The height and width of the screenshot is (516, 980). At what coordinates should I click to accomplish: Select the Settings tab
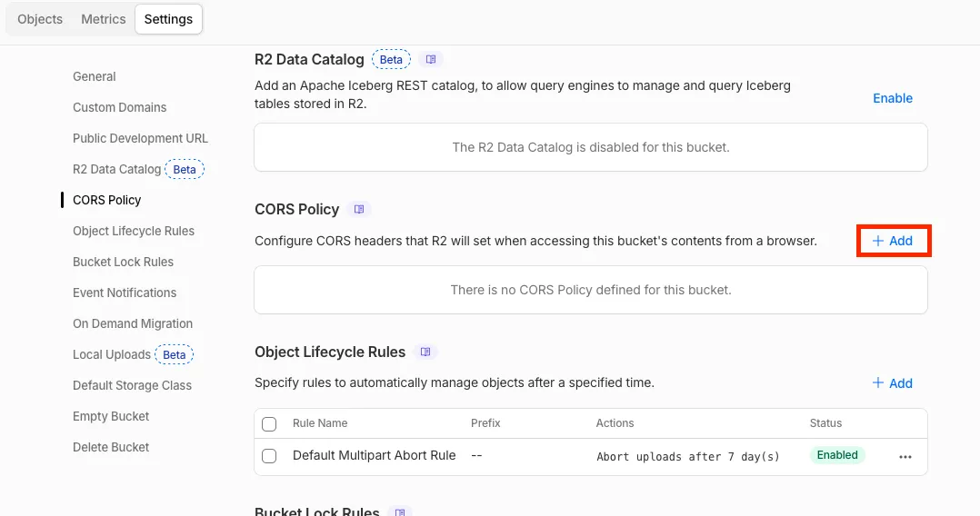tap(168, 19)
